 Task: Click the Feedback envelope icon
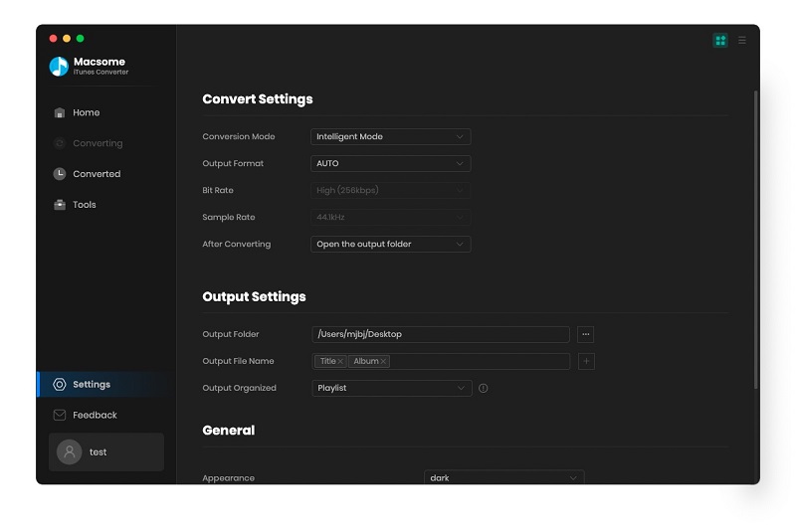click(60, 416)
